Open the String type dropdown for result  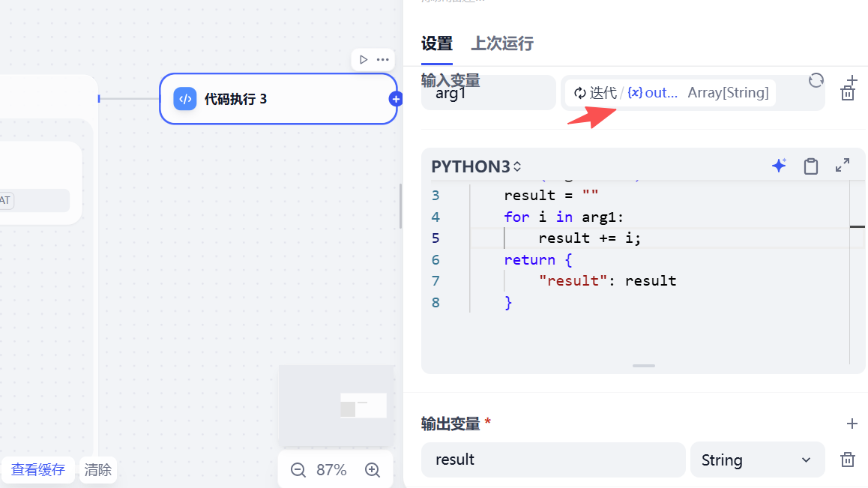[x=757, y=460]
